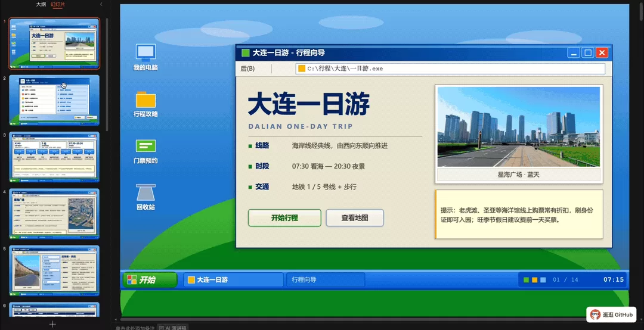Open the 我的电脑 desktop icon

click(145, 57)
